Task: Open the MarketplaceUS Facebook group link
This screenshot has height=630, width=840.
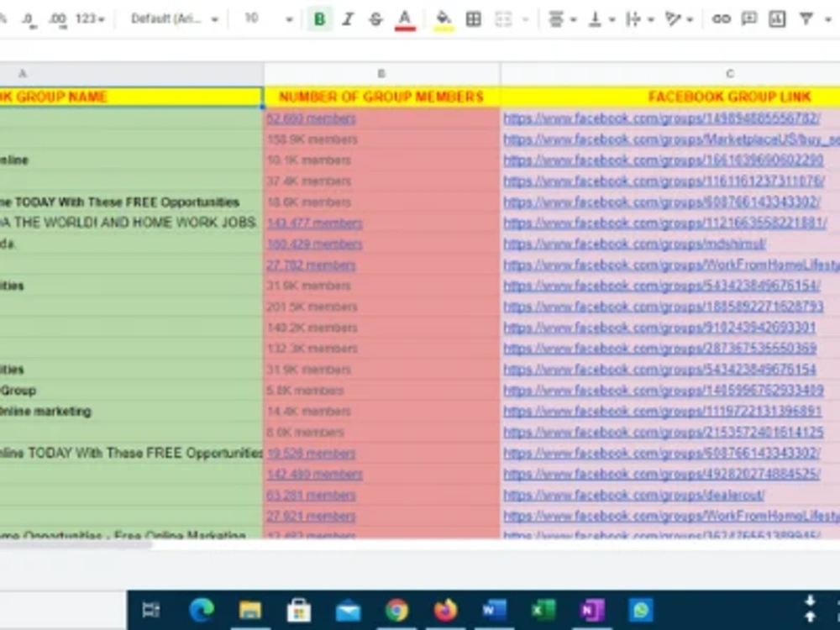Action: click(671, 139)
